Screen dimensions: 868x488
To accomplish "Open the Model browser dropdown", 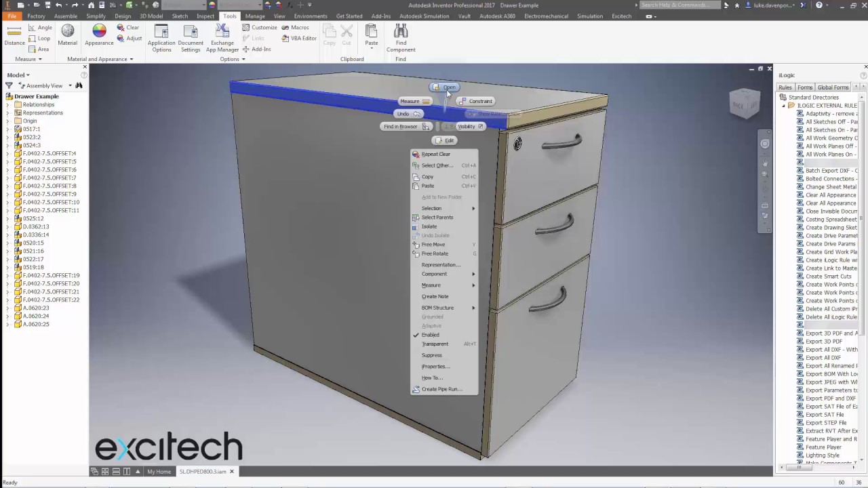I will coord(18,75).
